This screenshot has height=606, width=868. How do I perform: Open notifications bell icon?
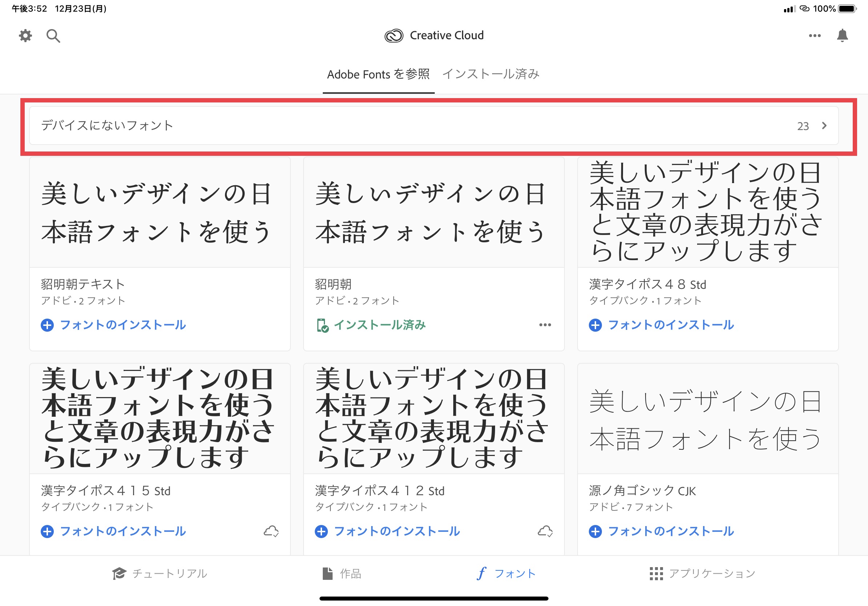pyautogui.click(x=842, y=36)
